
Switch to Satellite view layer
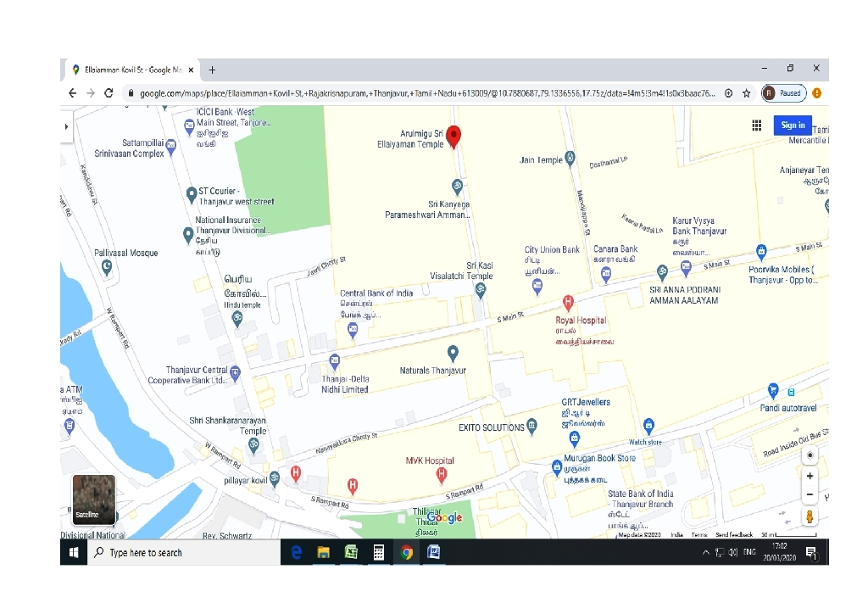(x=93, y=500)
